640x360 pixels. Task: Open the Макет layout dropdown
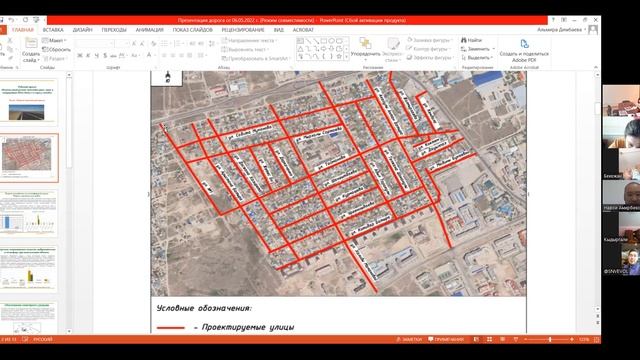click(x=54, y=40)
